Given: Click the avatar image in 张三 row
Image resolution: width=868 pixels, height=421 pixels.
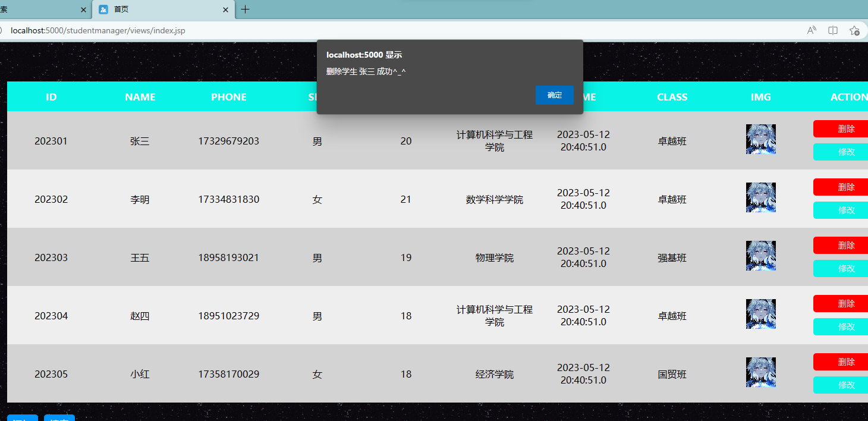Looking at the screenshot, I should (761, 139).
